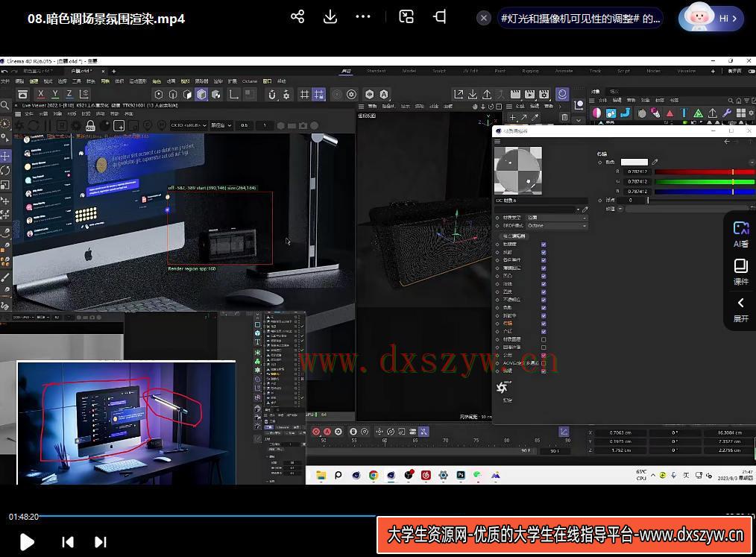Click the red record keyframe button in timeline
The width and height of the screenshot is (756, 557).
(316, 432)
